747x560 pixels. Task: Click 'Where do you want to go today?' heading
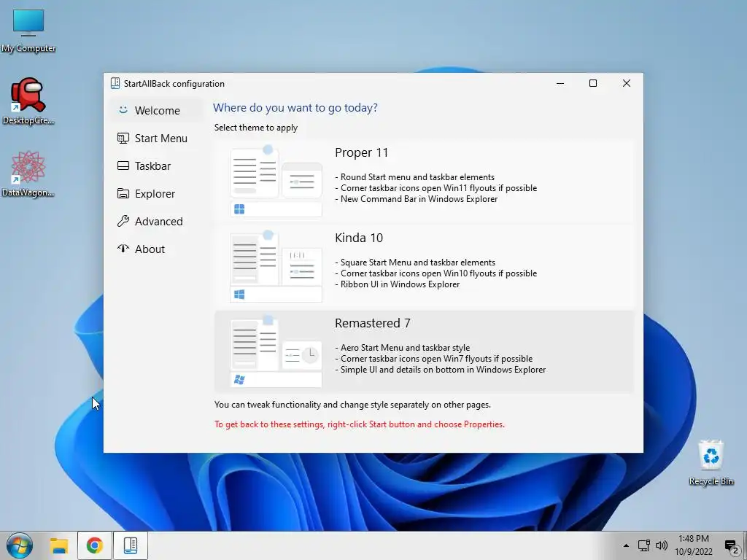point(295,108)
